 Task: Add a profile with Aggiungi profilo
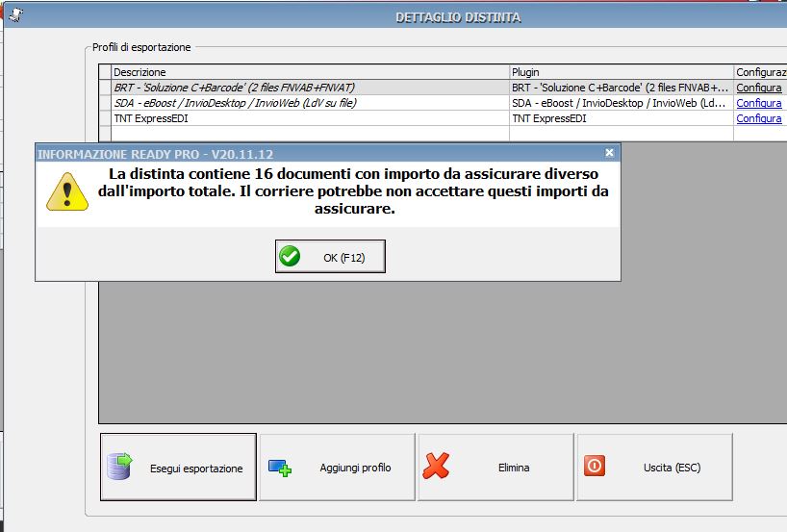338,468
